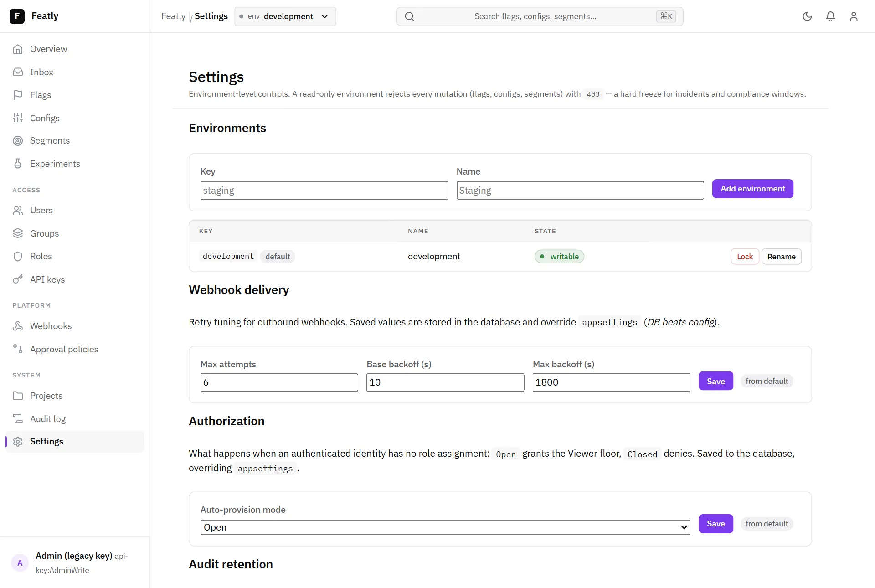Viewport: 875px width, 588px height.
Task: Open Overview home icon in sidebar
Action: [18, 49]
